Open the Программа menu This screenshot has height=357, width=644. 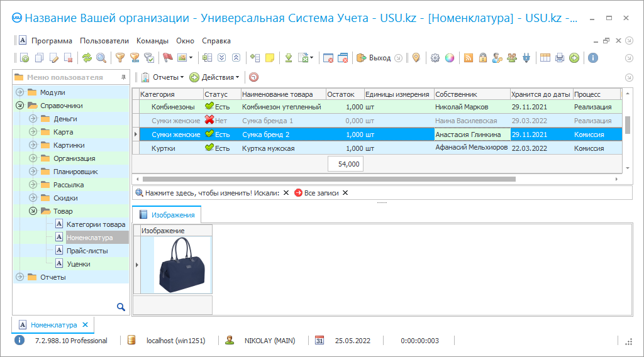52,41
